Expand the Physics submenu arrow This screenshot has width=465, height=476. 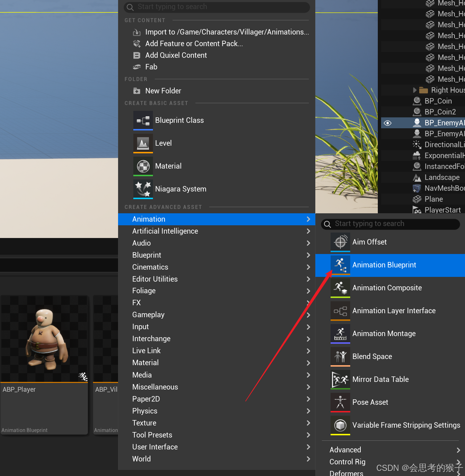[308, 411]
